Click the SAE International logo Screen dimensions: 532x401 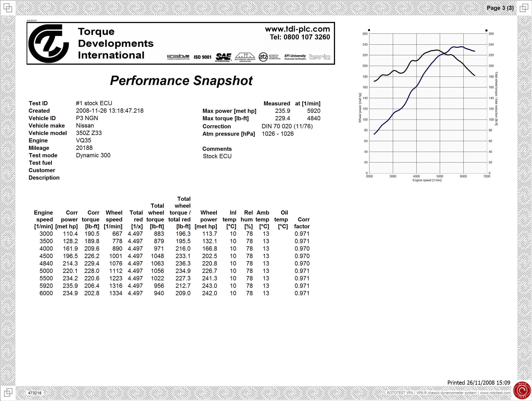click(224, 58)
